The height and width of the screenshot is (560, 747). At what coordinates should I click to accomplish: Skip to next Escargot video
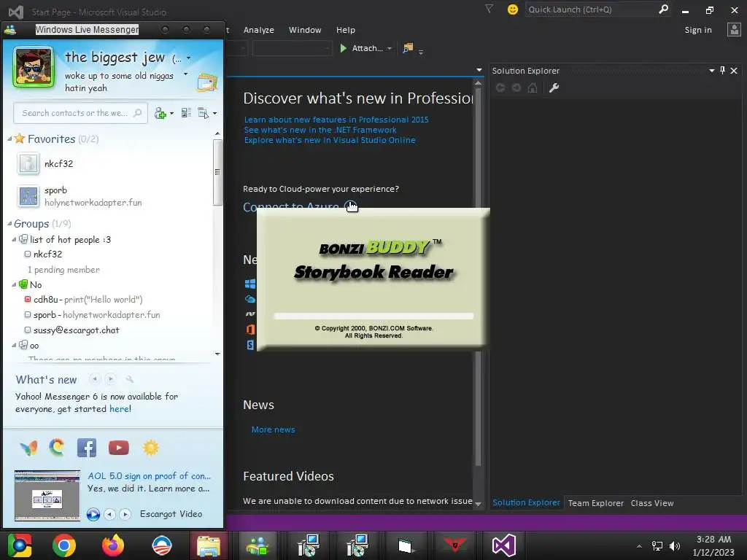click(125, 514)
